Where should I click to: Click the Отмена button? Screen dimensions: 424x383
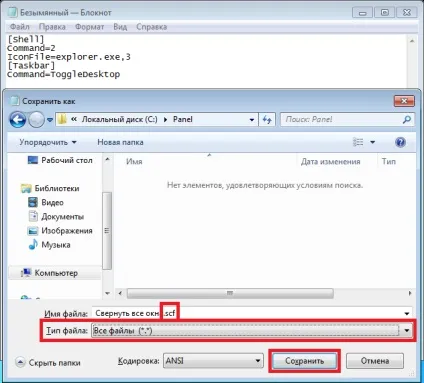[x=375, y=361]
